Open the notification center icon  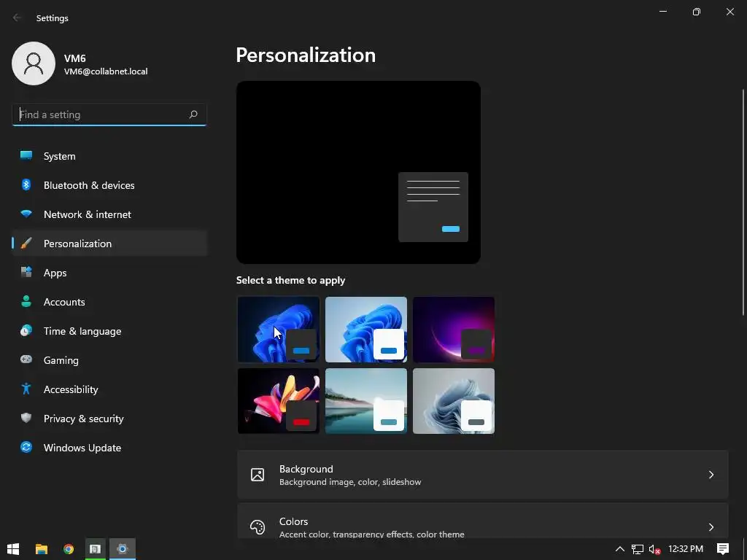[723, 549]
